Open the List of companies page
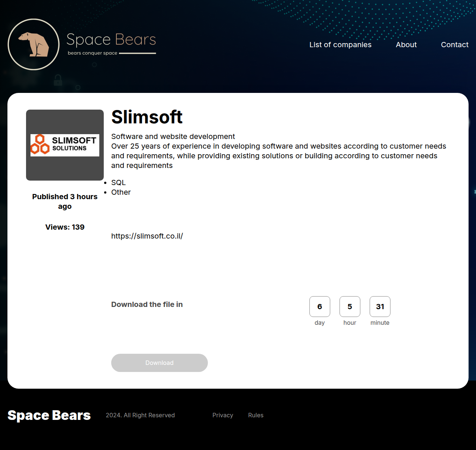Viewport: 476px width, 450px height. click(340, 45)
